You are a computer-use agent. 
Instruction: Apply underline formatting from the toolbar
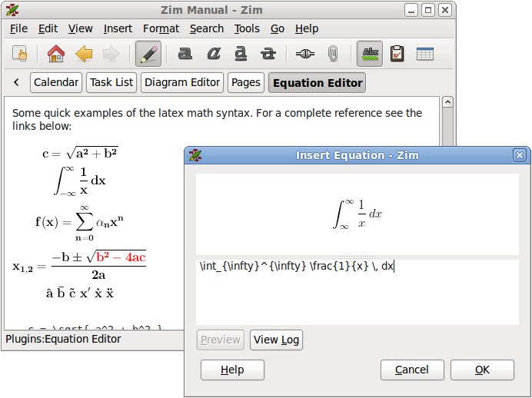241,54
